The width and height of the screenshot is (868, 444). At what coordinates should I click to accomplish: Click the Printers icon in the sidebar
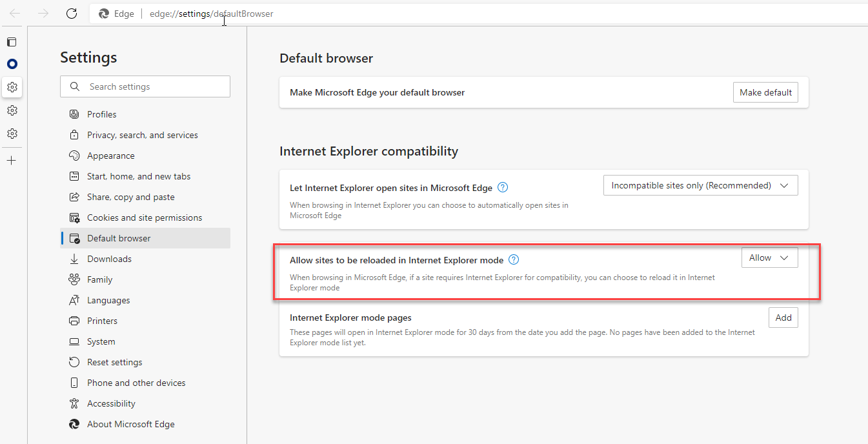(74, 321)
